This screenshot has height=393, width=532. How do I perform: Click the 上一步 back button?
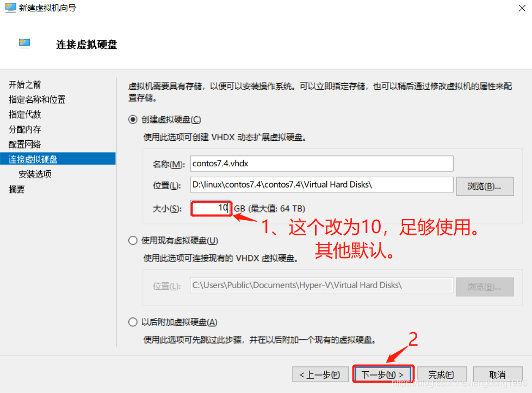click(319, 375)
